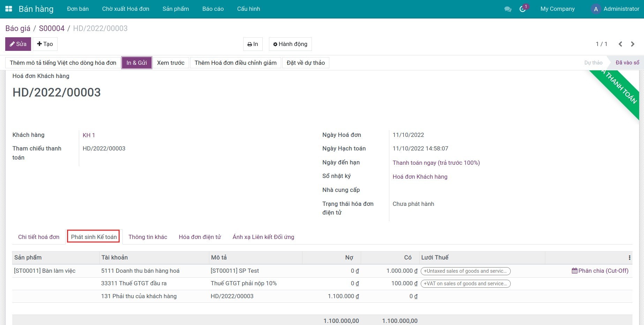Screen dimensions: 644x325
Task: Open the conversations chat icon
Action: tap(508, 9)
